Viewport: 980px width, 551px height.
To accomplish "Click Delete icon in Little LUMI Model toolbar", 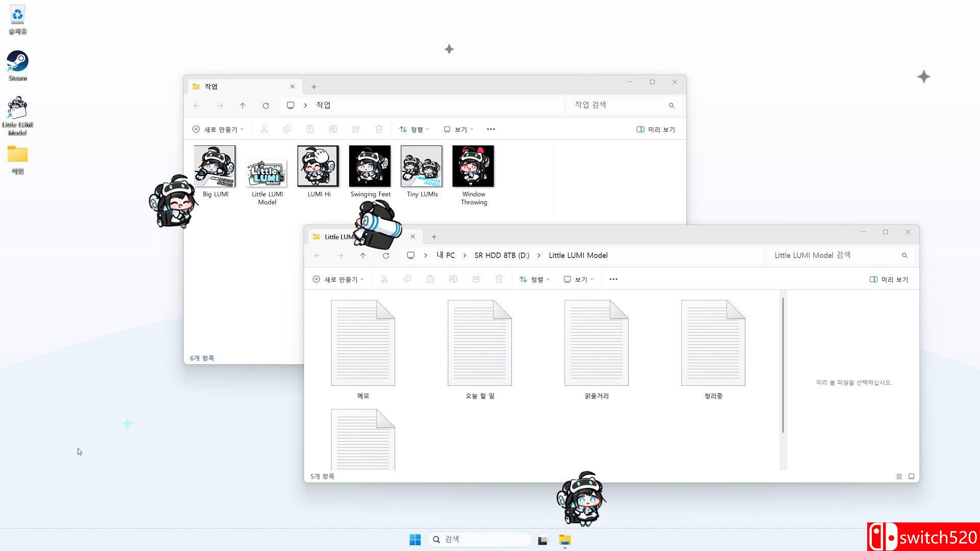I will click(x=499, y=279).
